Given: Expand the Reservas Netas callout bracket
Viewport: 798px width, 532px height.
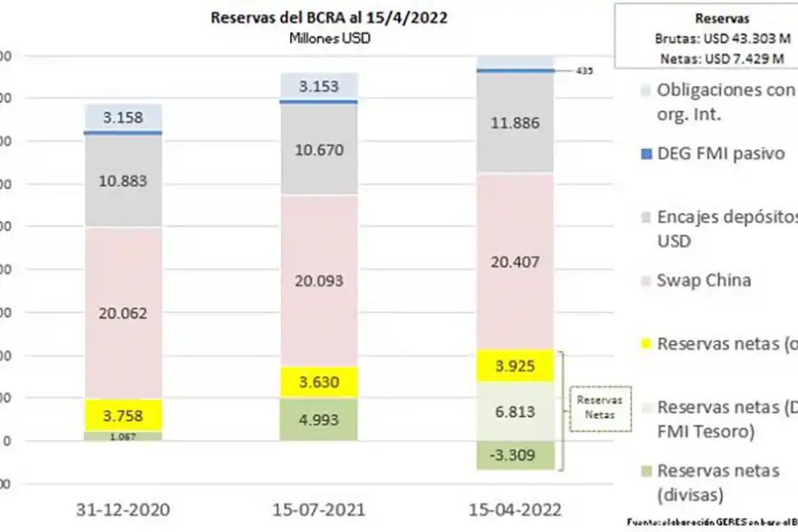Looking at the screenshot, I should coord(598,410).
